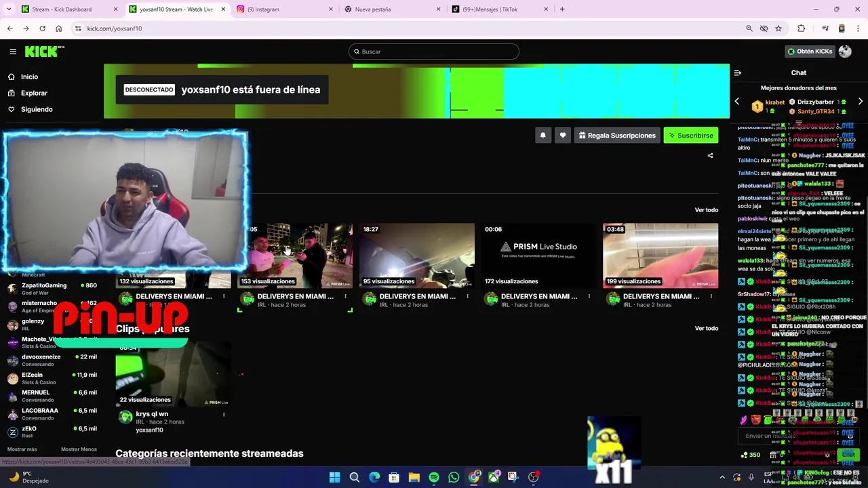Click the browser forward arrow
Image resolution: width=868 pixels, height=488 pixels.
click(x=26, y=28)
